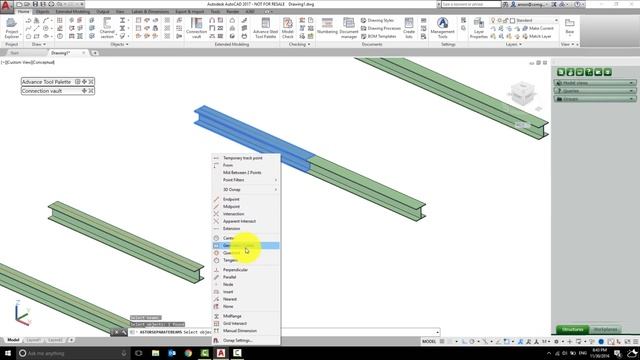The height and width of the screenshot is (360, 640).
Task: Click the search keyword input field
Action: (471, 4)
